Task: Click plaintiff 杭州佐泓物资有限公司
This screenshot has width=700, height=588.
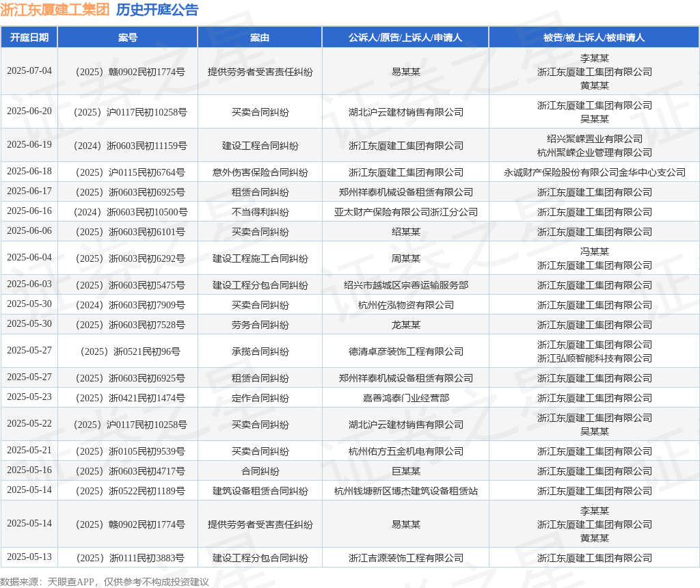Action: point(405,305)
